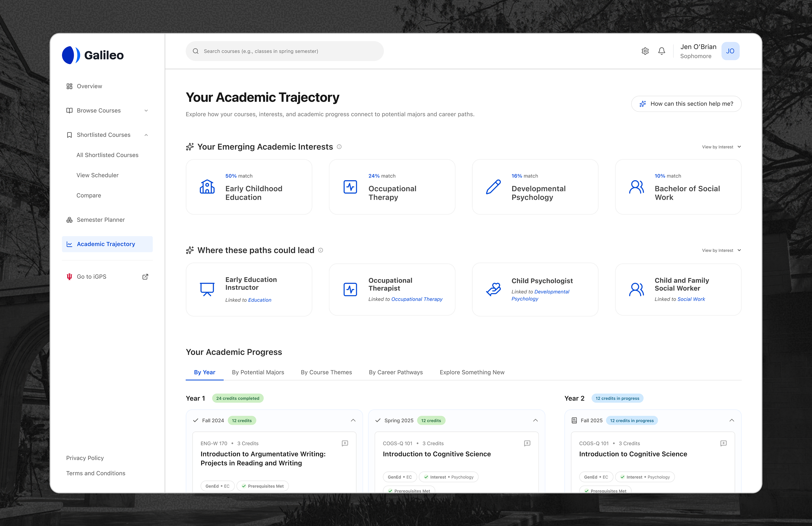Viewport: 812px width, 526px height.
Task: Collapse the Fall 2024 semester section
Action: pyautogui.click(x=353, y=420)
